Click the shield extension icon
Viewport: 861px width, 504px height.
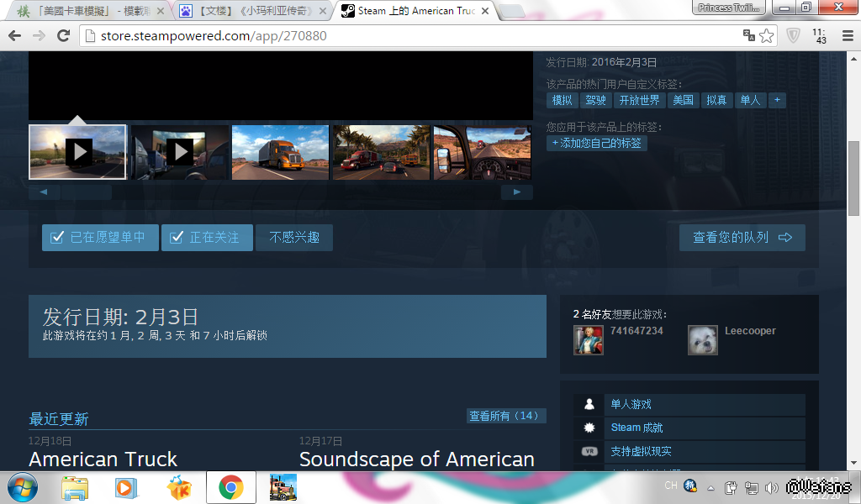pos(793,35)
